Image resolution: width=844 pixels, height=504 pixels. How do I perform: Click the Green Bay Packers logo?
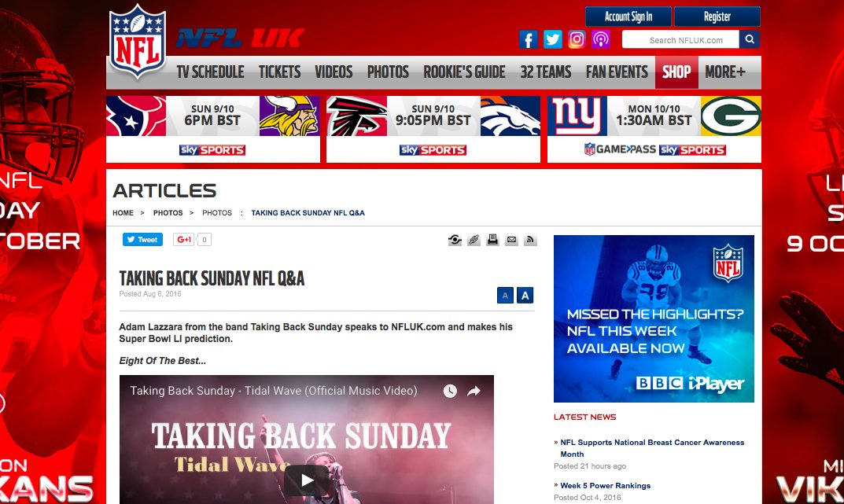(x=731, y=116)
